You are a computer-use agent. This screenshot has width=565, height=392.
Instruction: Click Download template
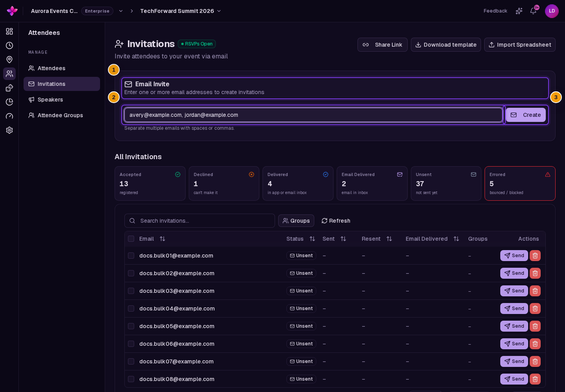coord(446,45)
